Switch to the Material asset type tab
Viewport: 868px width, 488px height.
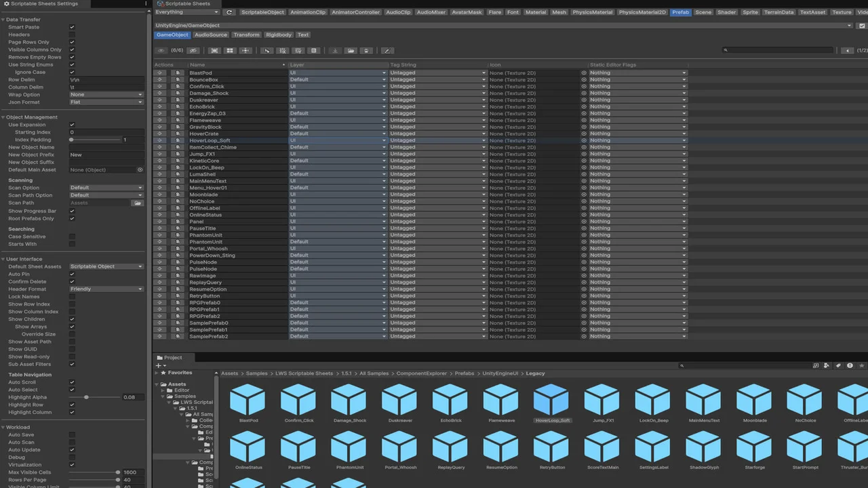535,12
